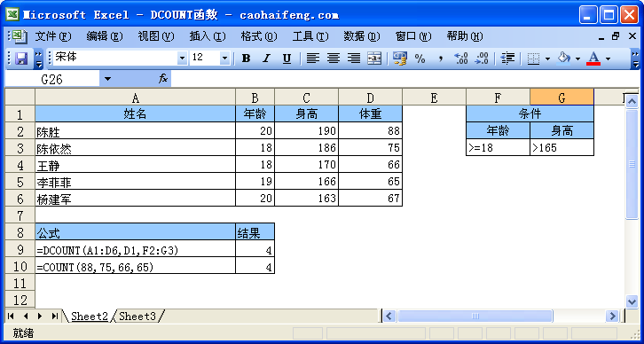Viewport: 644px width, 344px height.
Task: Go to last sheet tab arrow
Action: 54,317
